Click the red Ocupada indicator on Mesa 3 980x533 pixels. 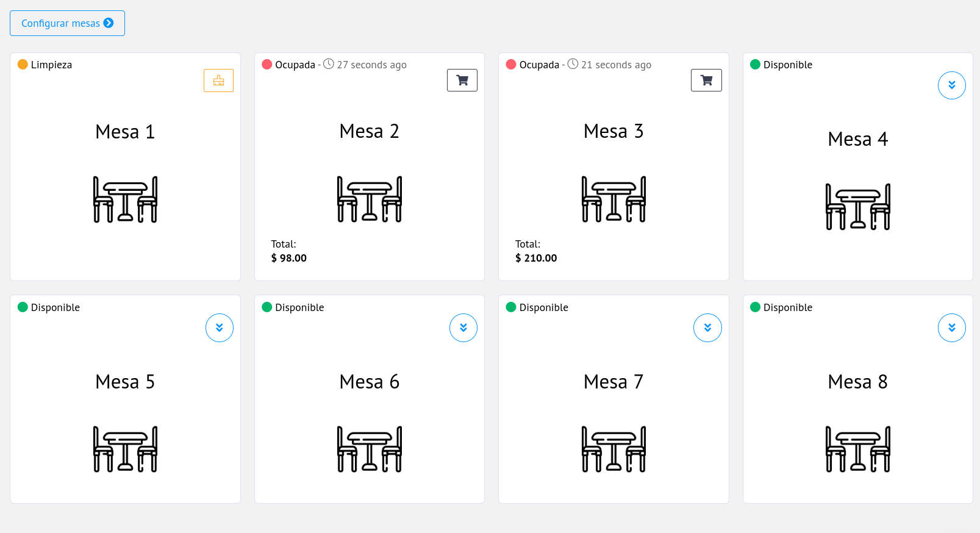click(x=511, y=65)
